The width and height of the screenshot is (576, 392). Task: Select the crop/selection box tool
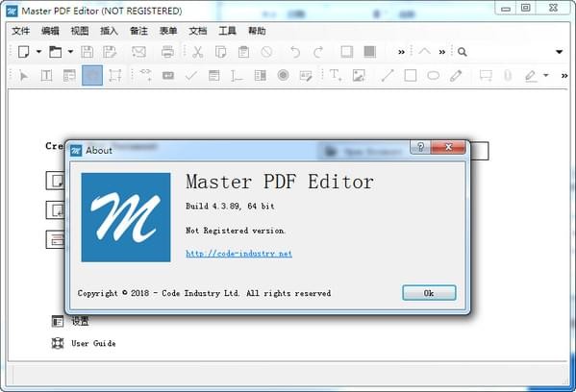click(x=115, y=76)
